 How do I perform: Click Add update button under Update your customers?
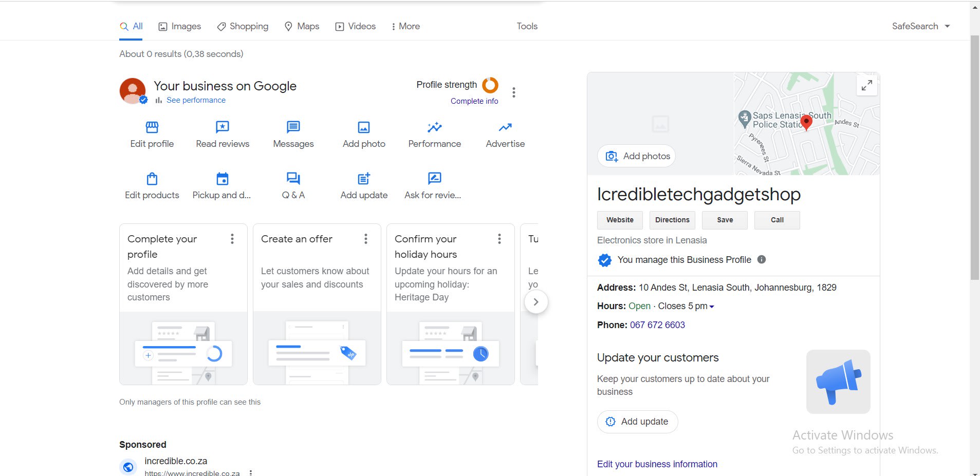click(637, 422)
